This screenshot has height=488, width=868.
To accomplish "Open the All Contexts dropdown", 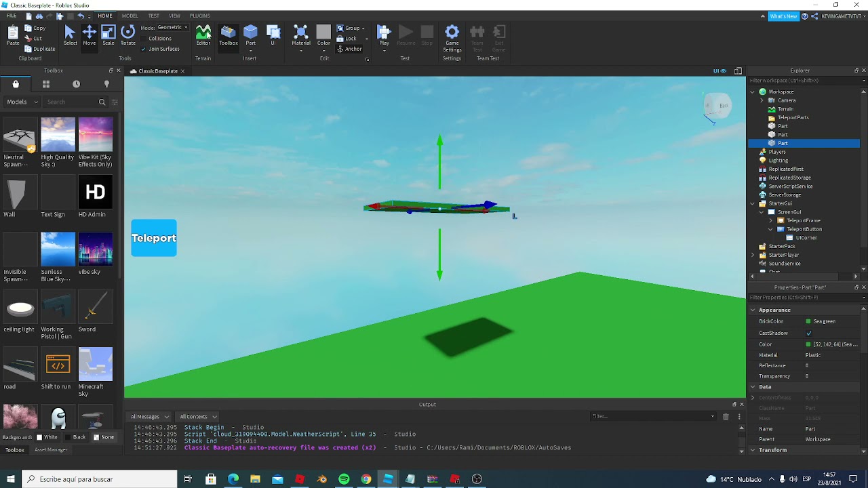I will 198,416.
